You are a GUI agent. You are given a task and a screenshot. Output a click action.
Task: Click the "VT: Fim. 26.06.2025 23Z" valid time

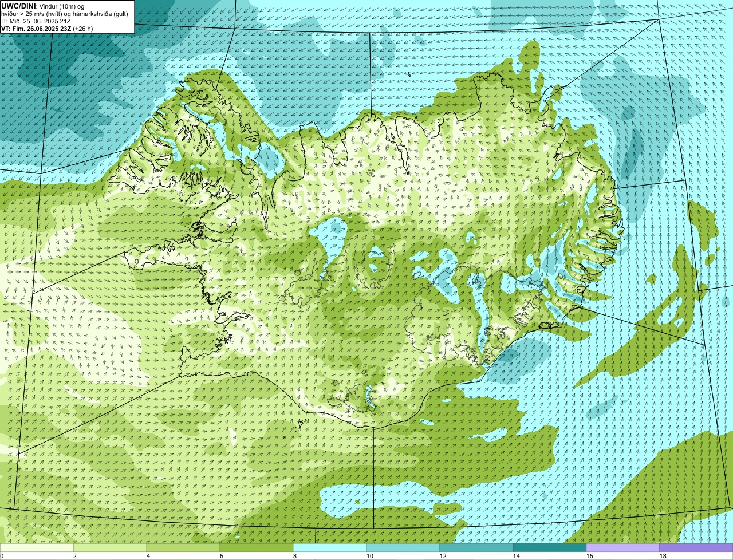point(36,28)
